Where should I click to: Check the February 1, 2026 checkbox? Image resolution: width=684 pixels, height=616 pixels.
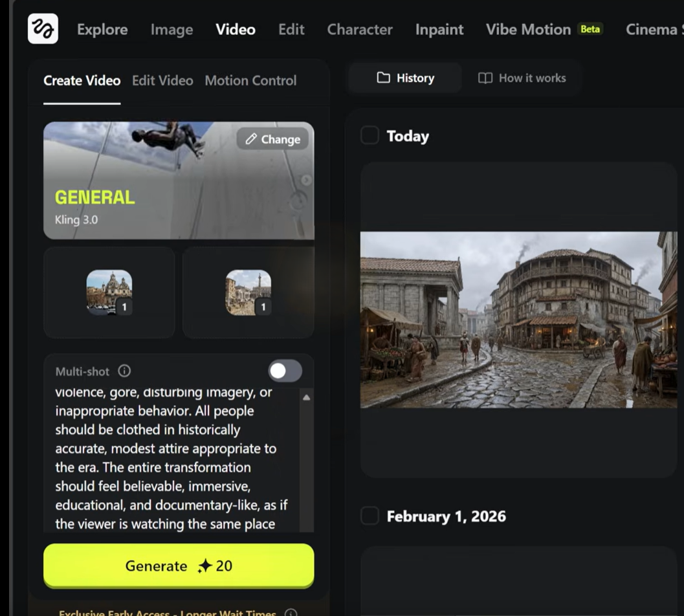click(x=370, y=516)
